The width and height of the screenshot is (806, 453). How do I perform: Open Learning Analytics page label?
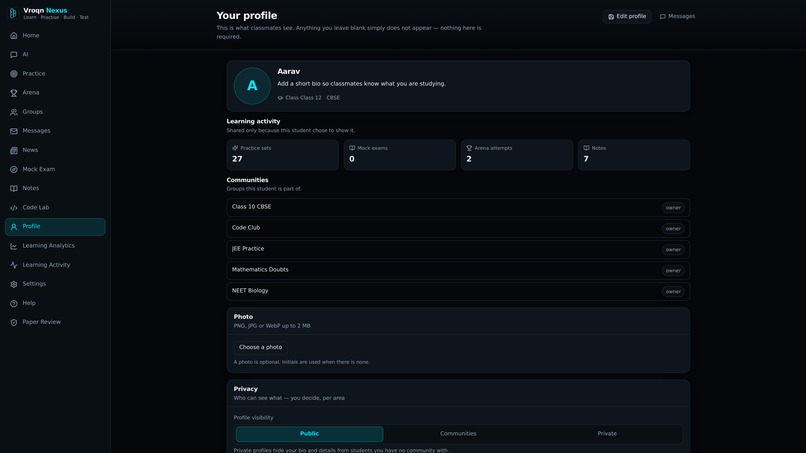(x=48, y=246)
